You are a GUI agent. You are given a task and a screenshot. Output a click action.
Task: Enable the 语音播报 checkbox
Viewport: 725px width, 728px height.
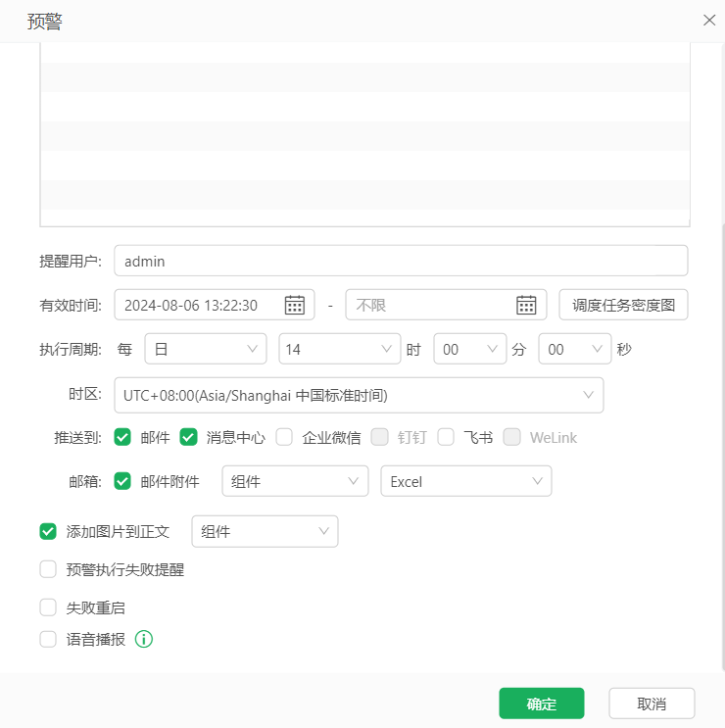(48, 640)
